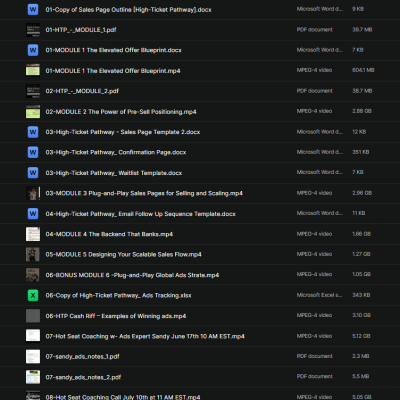This screenshot has height=400, width=400.
Task: Click the 351 KB size of Confirmation Page.docx
Action: tap(361, 152)
